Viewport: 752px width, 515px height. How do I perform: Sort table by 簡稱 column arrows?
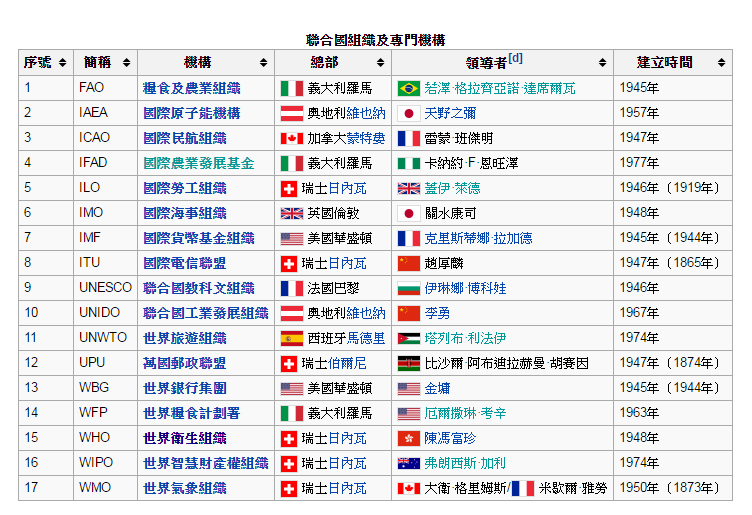[x=127, y=63]
